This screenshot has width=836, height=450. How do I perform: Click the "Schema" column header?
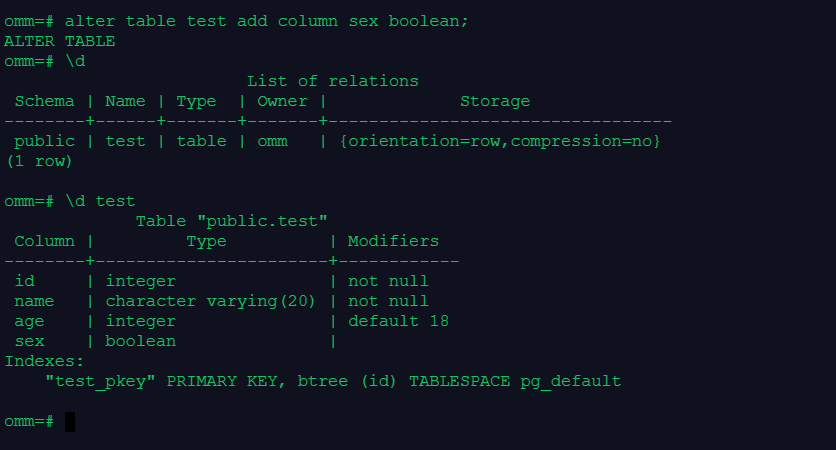click(x=44, y=101)
